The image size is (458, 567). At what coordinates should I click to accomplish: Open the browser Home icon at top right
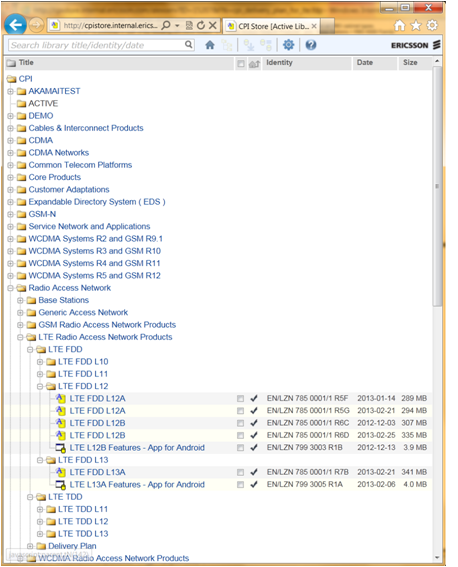point(399,25)
